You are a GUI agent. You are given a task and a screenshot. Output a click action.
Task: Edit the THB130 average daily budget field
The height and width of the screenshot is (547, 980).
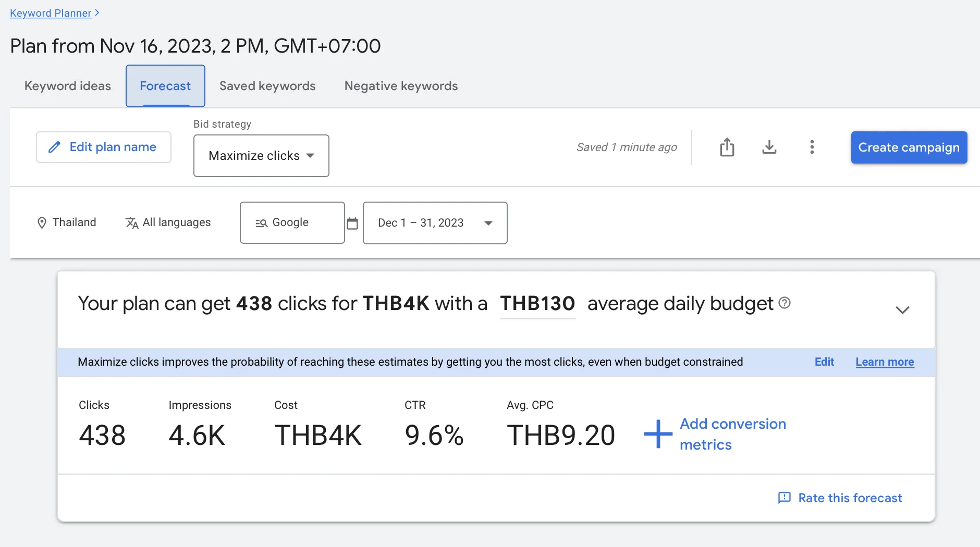537,304
